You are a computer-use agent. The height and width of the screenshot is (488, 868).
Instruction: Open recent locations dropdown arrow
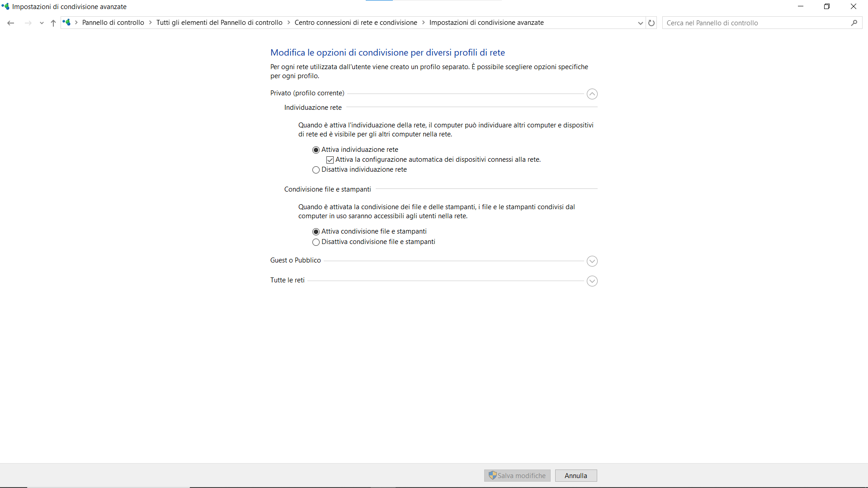[42, 23]
